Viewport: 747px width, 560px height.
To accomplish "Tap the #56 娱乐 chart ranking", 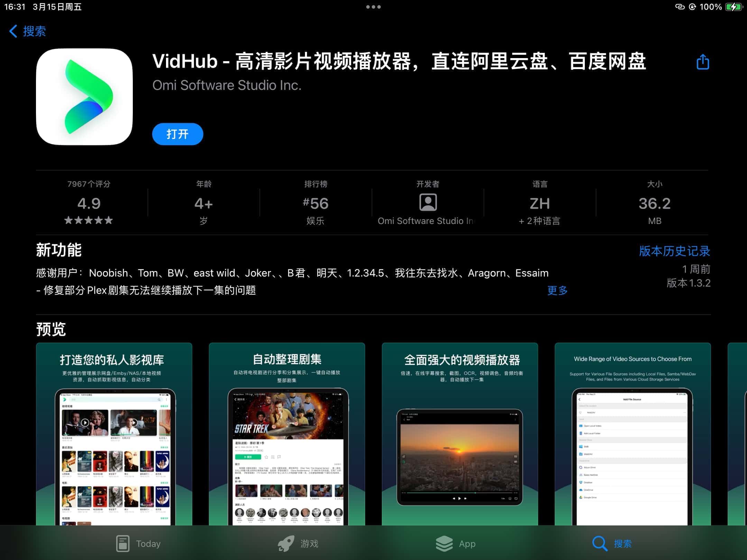I will pyautogui.click(x=315, y=203).
